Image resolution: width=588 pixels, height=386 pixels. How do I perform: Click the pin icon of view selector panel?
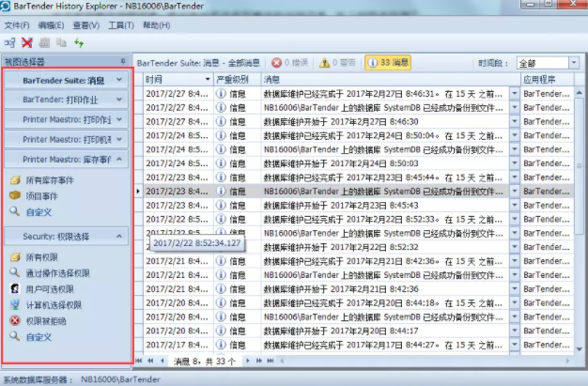point(123,61)
